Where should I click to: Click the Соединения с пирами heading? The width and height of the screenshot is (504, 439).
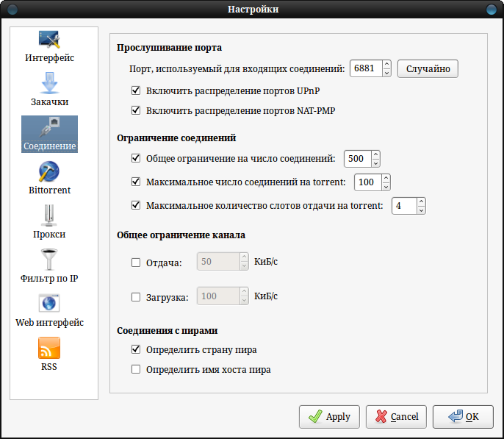pos(168,331)
